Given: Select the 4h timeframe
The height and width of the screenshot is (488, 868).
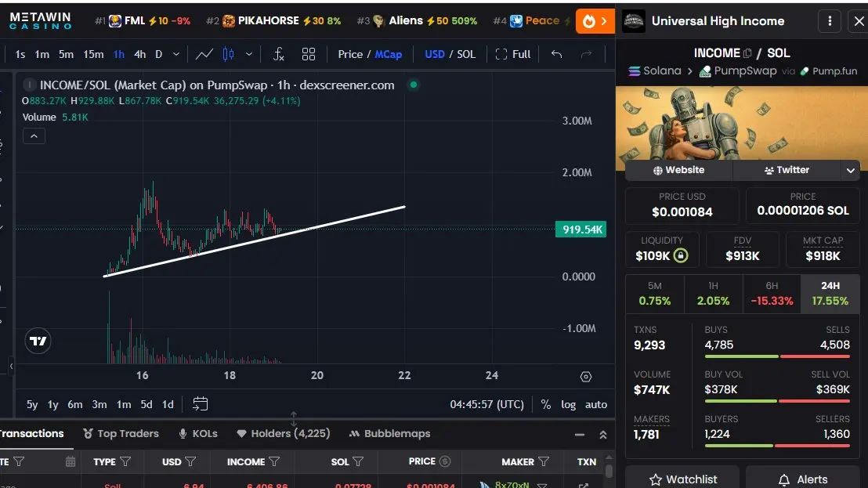Looking at the screenshot, I should point(140,54).
